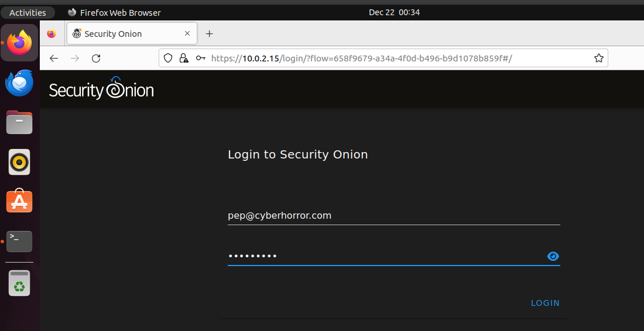The width and height of the screenshot is (644, 331).
Task: Go back to previous page
Action: 54,58
